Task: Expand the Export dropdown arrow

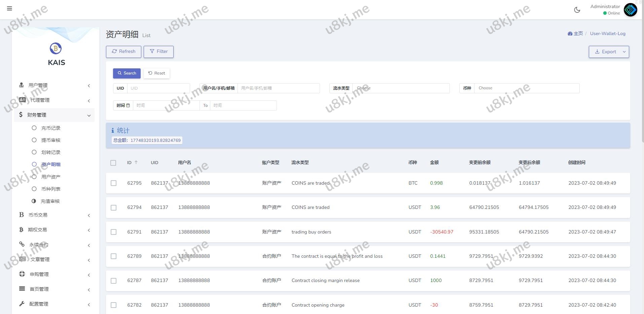Action: click(624, 52)
